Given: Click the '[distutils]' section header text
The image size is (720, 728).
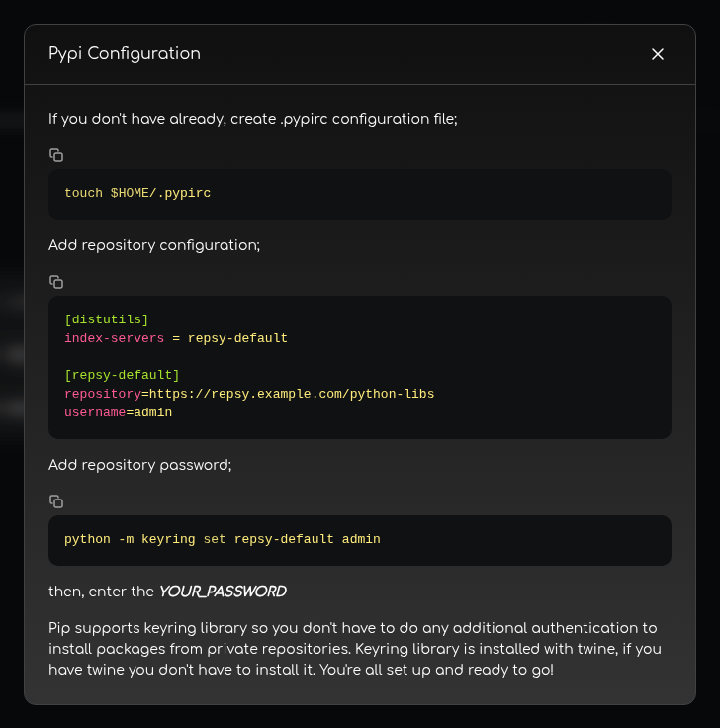Looking at the screenshot, I should (106, 319).
